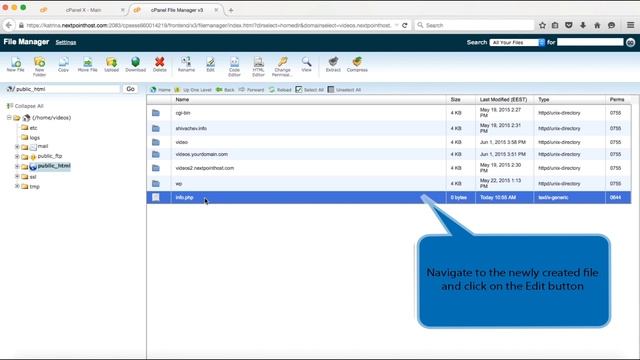This screenshot has height=360, width=640.
Task: Open the Search scope dropdown All Your Files
Action: 517,42
